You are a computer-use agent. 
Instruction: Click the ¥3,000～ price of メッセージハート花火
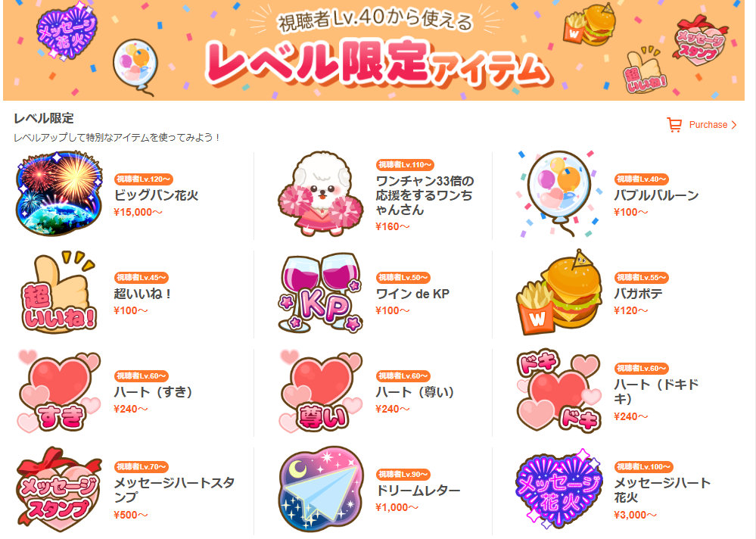click(x=635, y=515)
